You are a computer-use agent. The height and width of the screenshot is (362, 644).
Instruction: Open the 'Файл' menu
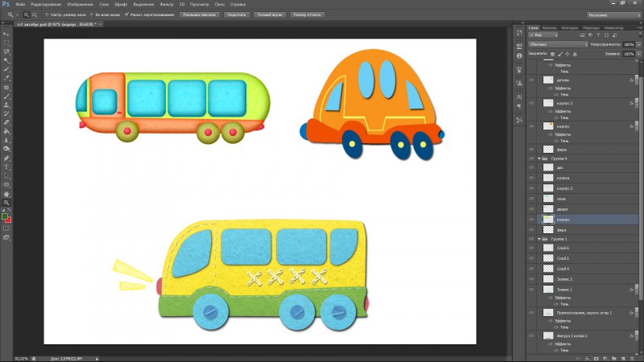coord(21,4)
